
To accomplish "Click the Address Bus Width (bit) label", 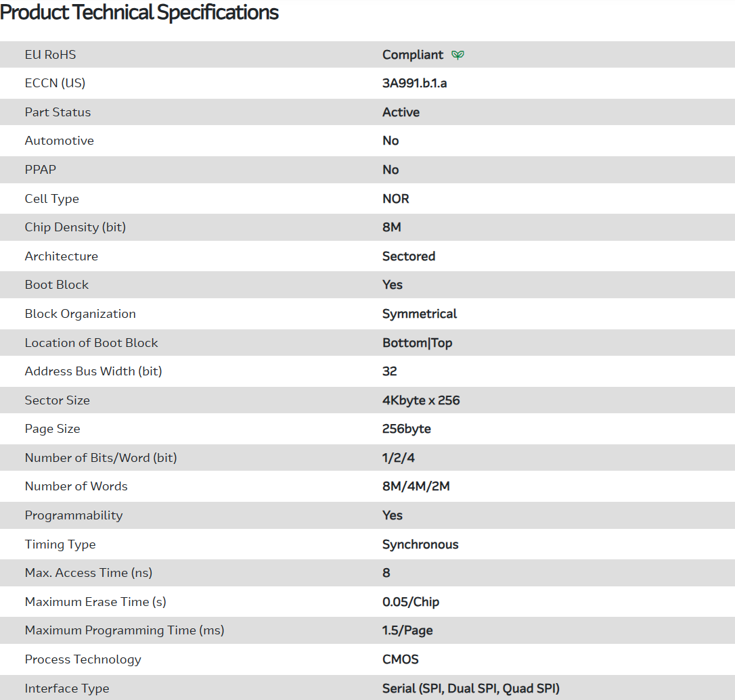I will 93,371.
